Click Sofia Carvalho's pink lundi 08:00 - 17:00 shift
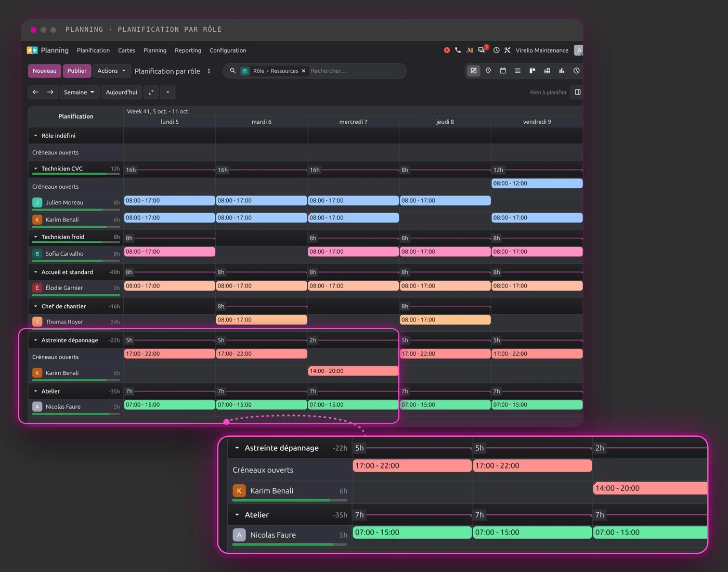Viewport: 728px width, 572px height. coord(170,252)
